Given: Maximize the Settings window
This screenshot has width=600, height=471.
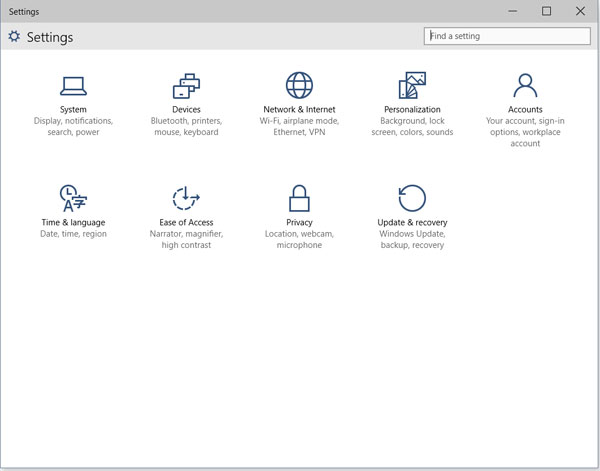Looking at the screenshot, I should (546, 11).
